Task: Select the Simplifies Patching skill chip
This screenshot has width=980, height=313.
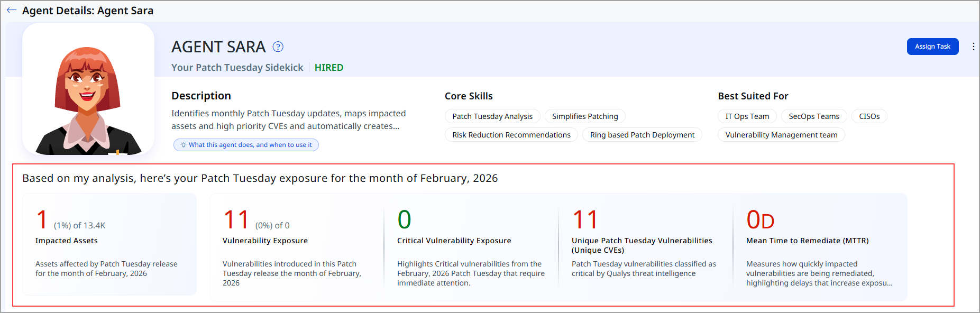Action: coord(585,116)
